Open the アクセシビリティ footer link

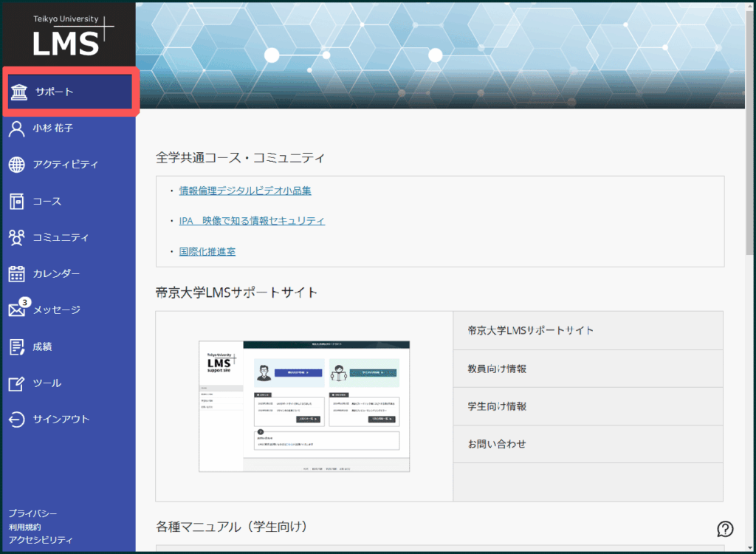coord(41,540)
